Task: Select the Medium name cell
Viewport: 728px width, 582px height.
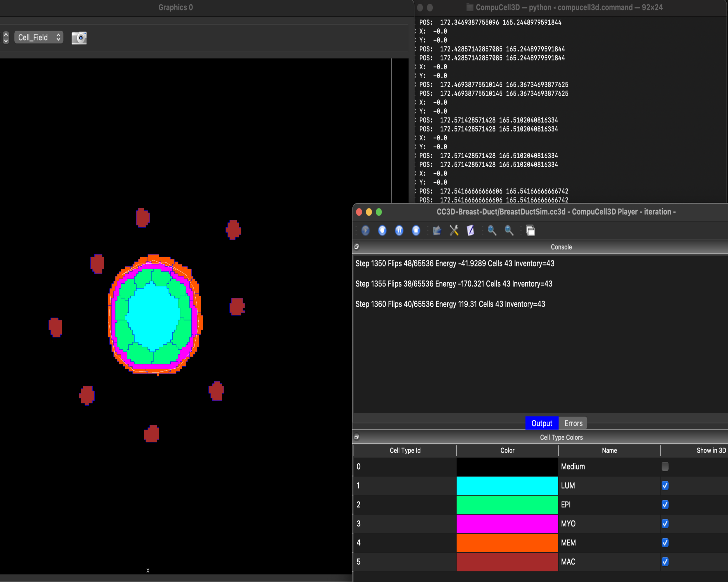Action: (609, 466)
